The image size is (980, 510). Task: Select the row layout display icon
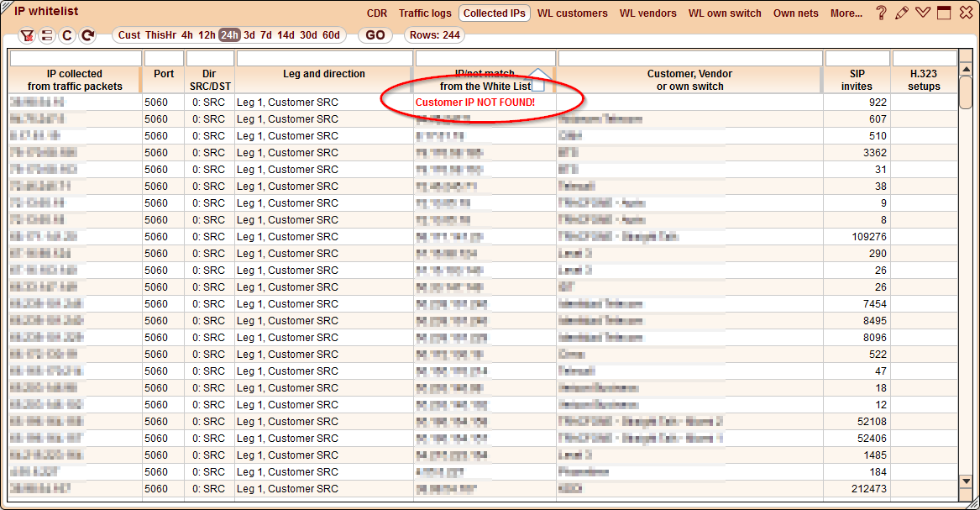click(48, 35)
